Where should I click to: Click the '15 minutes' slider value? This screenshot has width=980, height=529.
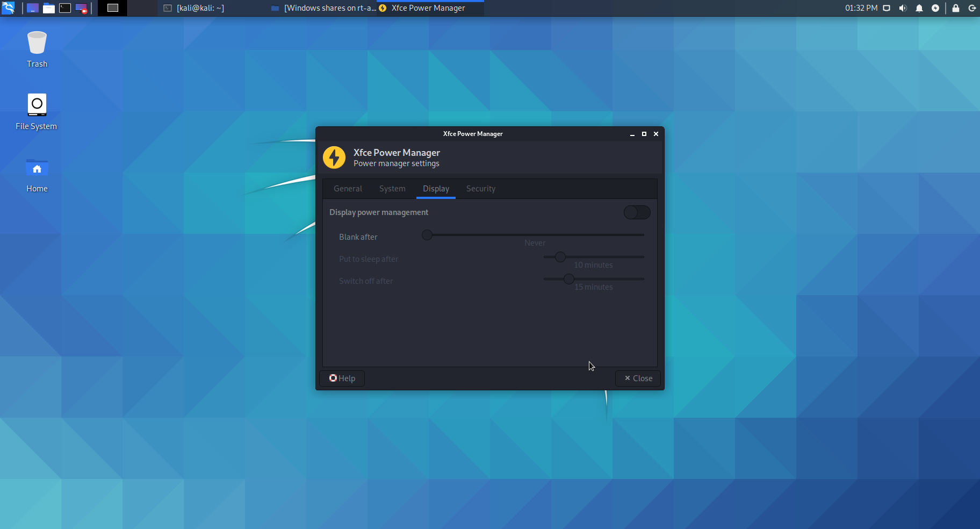[594, 287]
